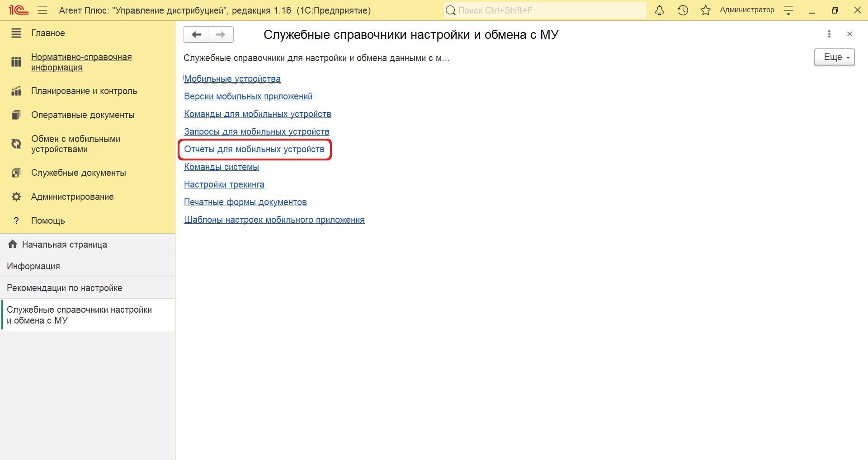Open Обмен с мобильными устройствами section
Image resolution: width=868 pixels, height=460 pixels.
[75, 144]
